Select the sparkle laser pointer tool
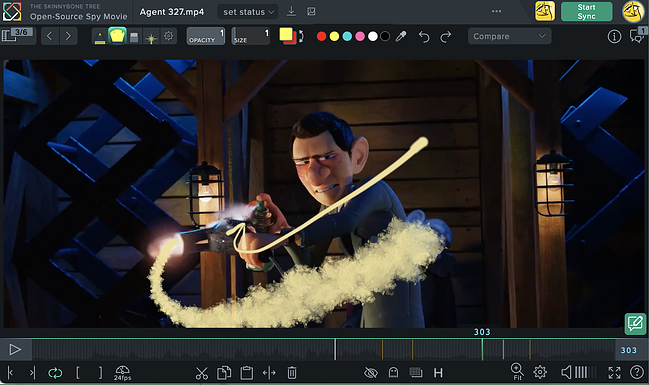Image resolution: width=649 pixels, height=385 pixels. (x=151, y=38)
